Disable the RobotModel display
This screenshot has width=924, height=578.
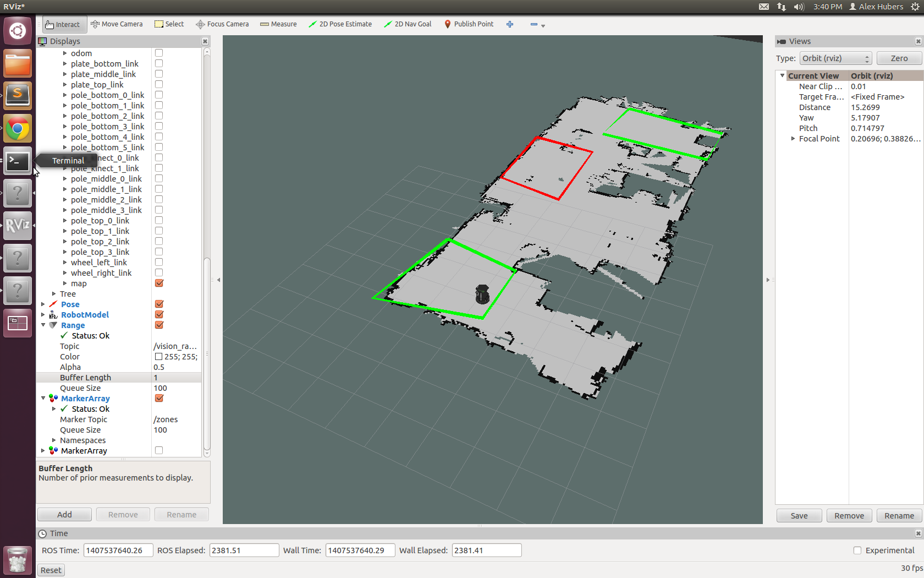[159, 314]
